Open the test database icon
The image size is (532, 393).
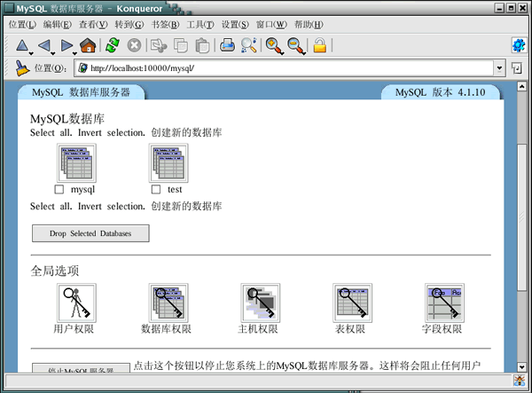click(x=168, y=163)
